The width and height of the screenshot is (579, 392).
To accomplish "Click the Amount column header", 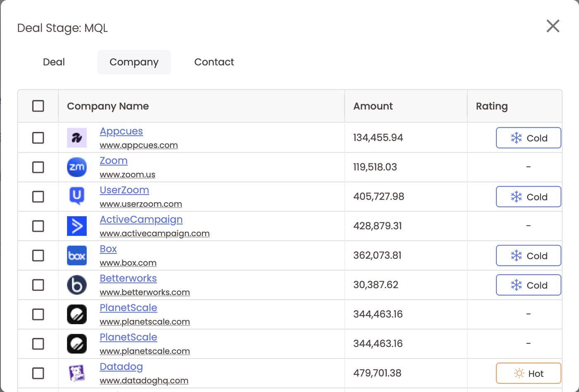I will (406, 106).
